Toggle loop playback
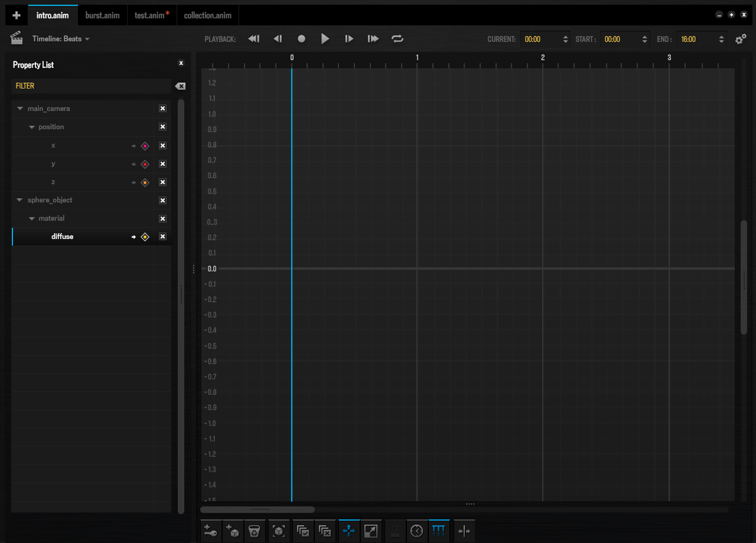Image resolution: width=756 pixels, height=543 pixels. tap(397, 38)
